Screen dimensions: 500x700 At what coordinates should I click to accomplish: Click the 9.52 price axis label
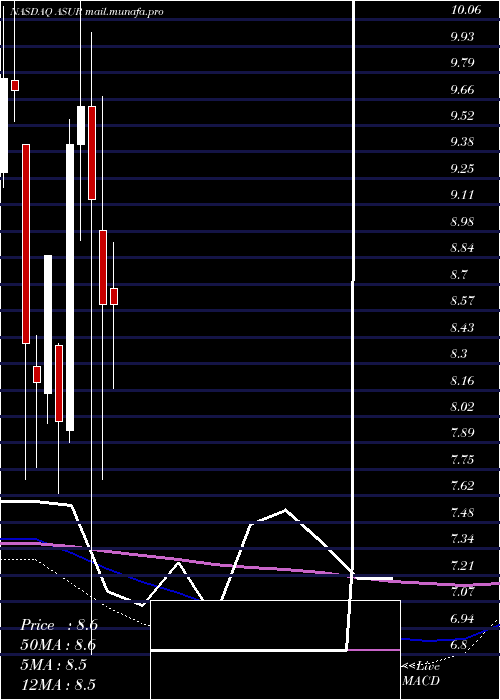[462, 116]
